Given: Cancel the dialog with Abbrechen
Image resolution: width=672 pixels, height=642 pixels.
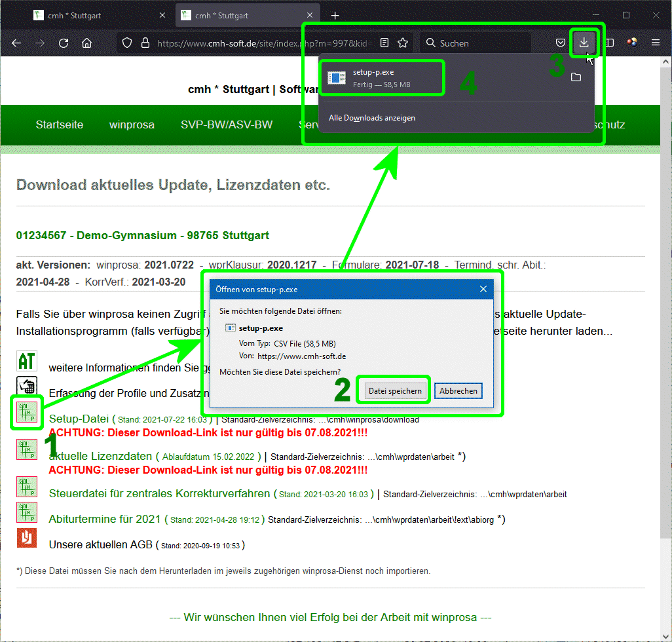Looking at the screenshot, I should click(x=458, y=391).
